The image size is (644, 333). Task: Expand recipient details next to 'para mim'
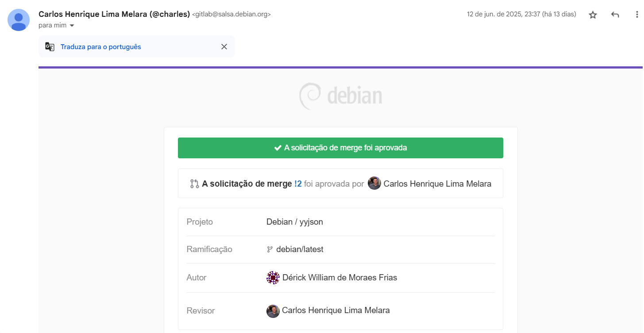72,26
